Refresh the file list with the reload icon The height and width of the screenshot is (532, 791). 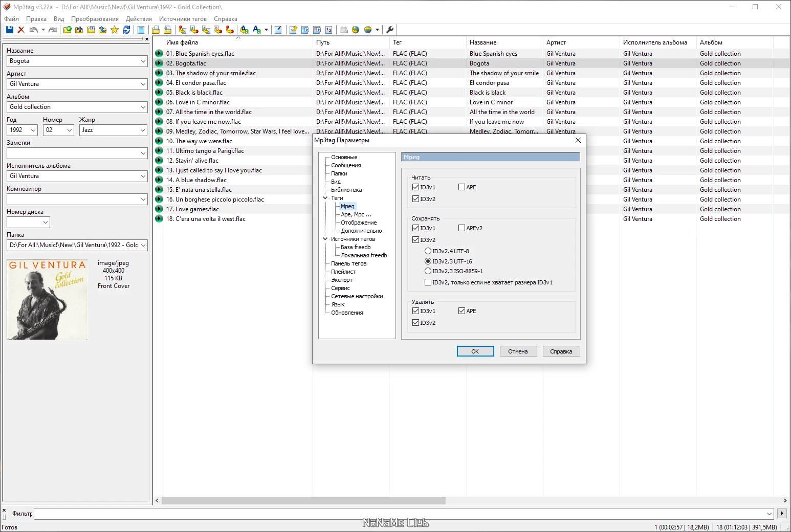(x=127, y=29)
